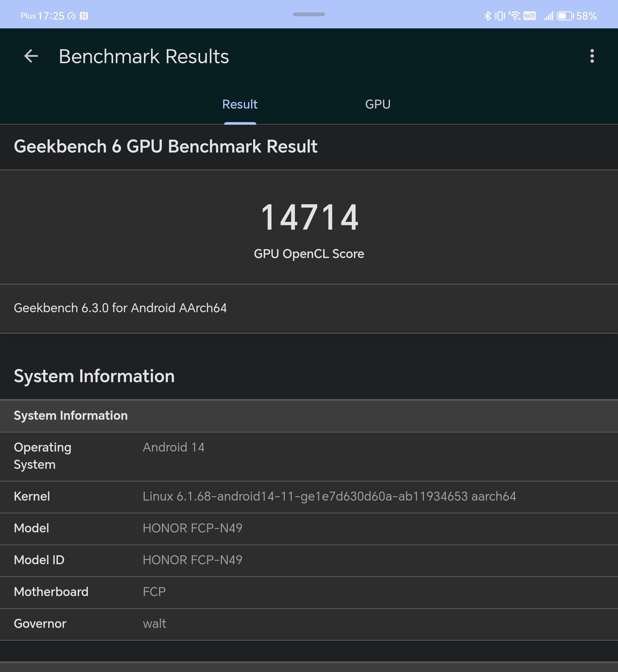The width and height of the screenshot is (618, 672).
Task: Open the three-dot overflow menu
Action: click(592, 56)
